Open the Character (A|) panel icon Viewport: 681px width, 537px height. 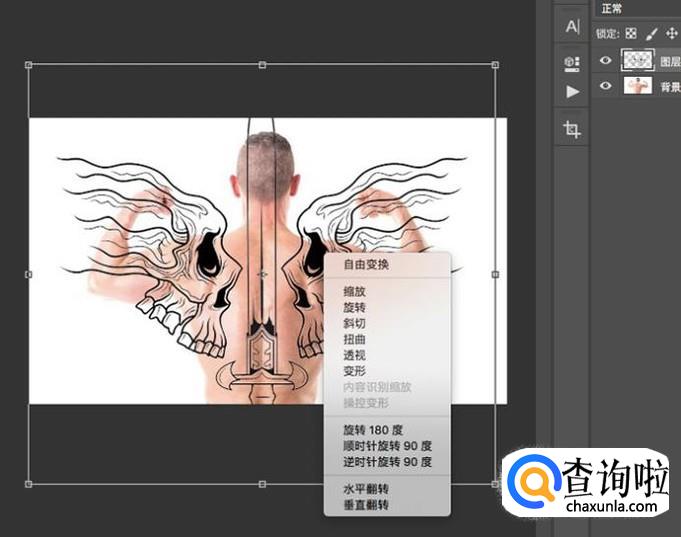pos(572,27)
